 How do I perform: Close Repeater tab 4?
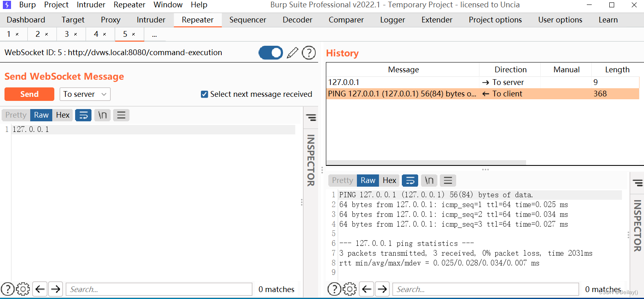click(105, 34)
